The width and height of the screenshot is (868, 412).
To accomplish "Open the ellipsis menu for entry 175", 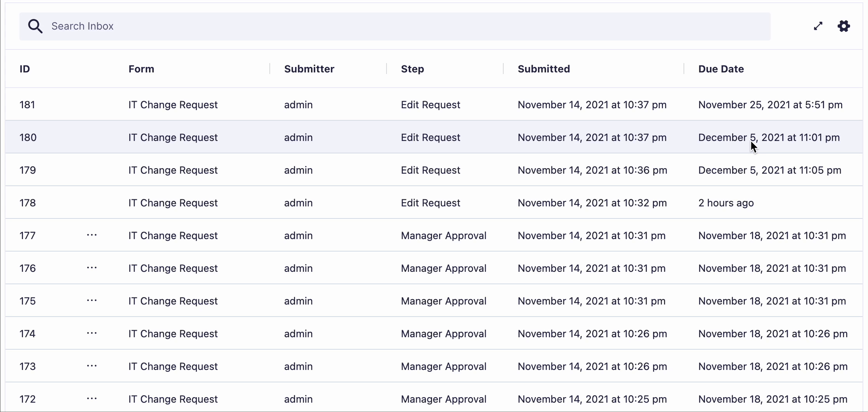I will 92,301.
